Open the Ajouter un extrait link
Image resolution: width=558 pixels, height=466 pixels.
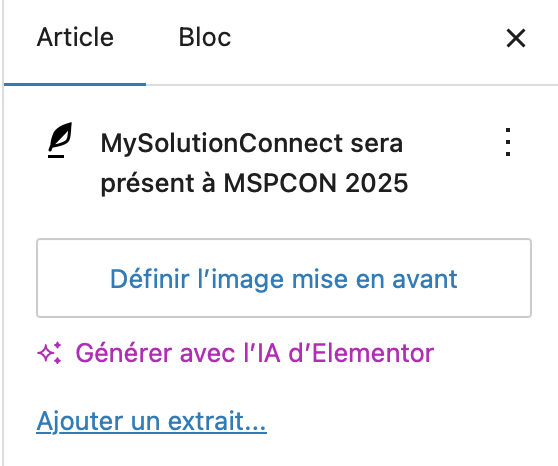click(152, 421)
